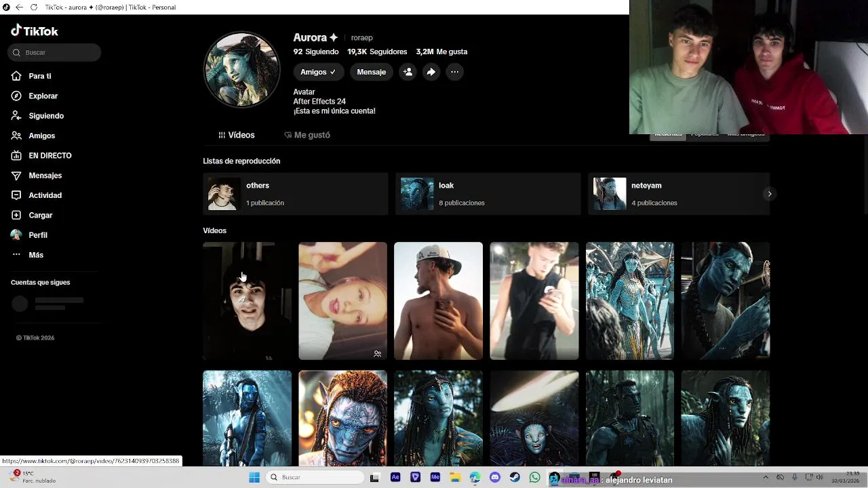Open WhatsApp from the taskbar
The height and width of the screenshot is (488, 868).
tap(535, 477)
